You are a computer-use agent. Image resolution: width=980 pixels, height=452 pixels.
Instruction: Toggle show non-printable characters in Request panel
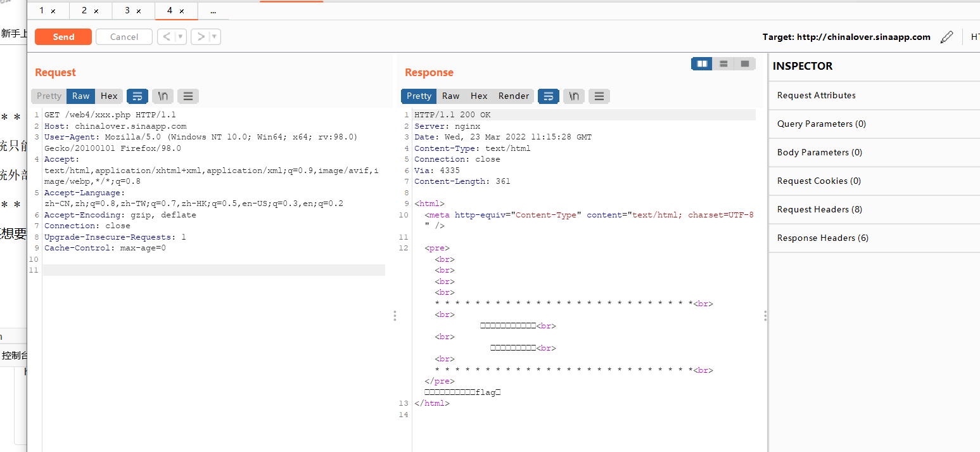pos(163,96)
